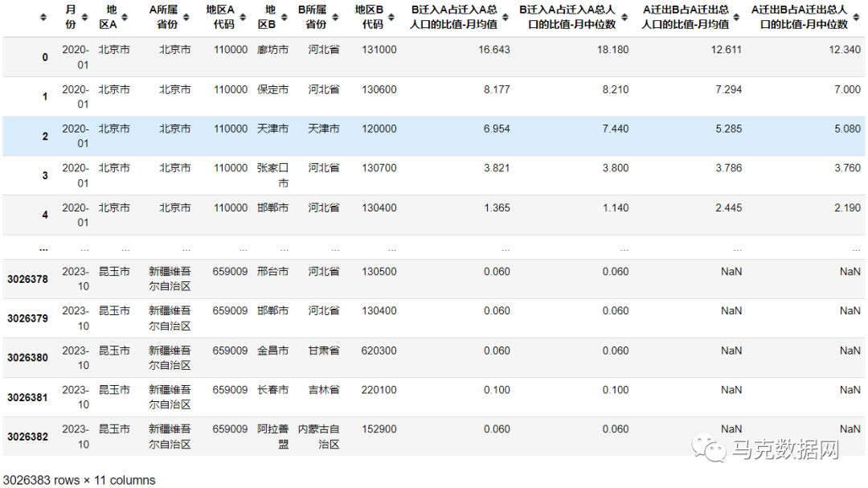868x488 pixels.
Task: Select row index 3
Action: point(45,175)
